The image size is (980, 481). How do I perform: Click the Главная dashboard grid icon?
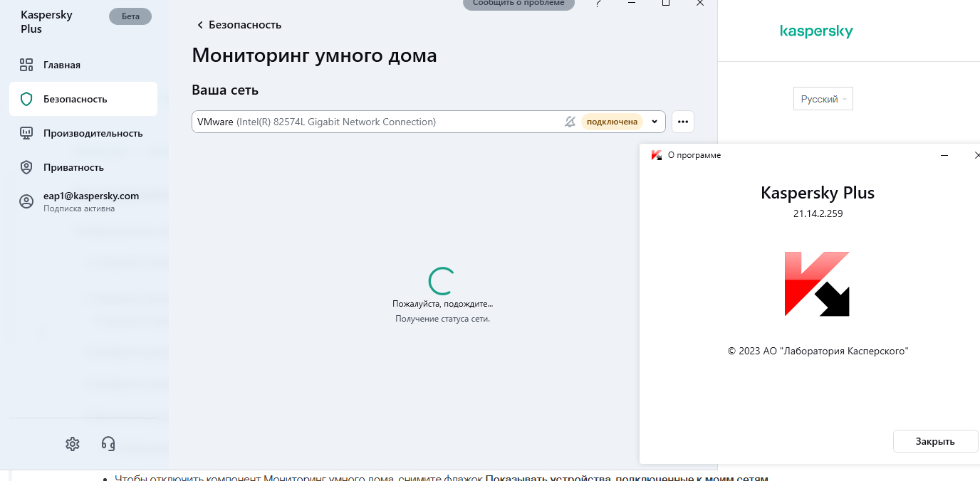pos(26,65)
